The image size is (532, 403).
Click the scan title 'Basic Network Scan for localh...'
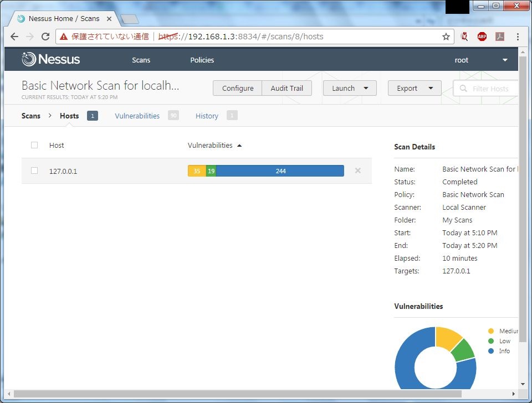(x=100, y=85)
